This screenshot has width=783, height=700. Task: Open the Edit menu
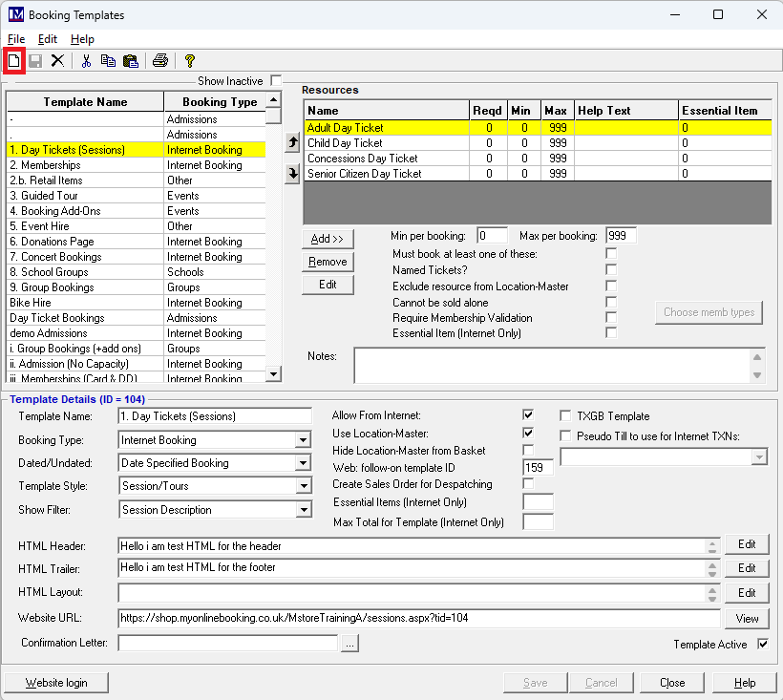pyautogui.click(x=48, y=39)
